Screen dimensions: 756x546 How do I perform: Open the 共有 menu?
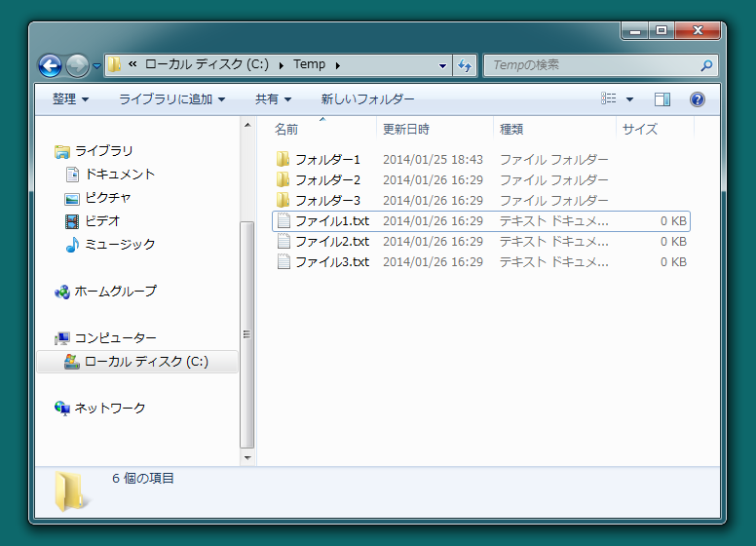tap(273, 98)
